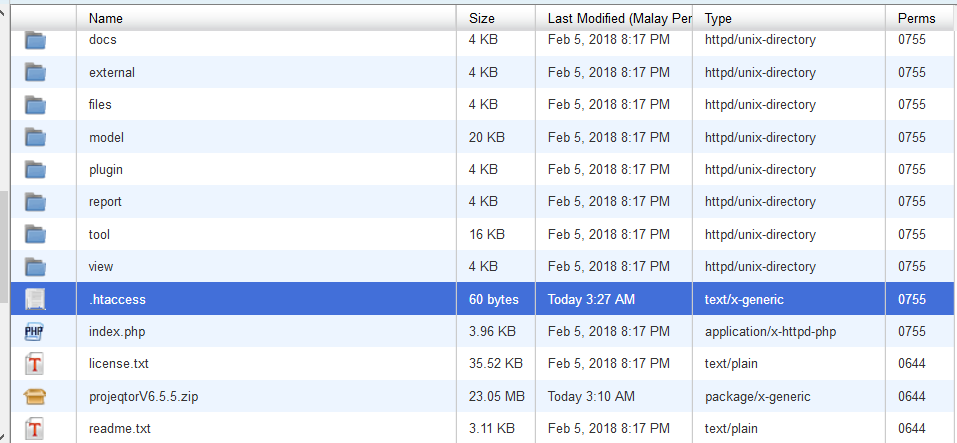
Task: Click the plugin folder icon
Action: tap(36, 170)
